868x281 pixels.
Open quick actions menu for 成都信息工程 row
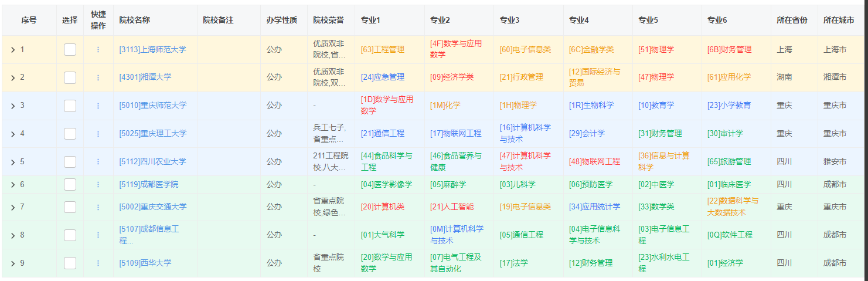pyautogui.click(x=98, y=235)
